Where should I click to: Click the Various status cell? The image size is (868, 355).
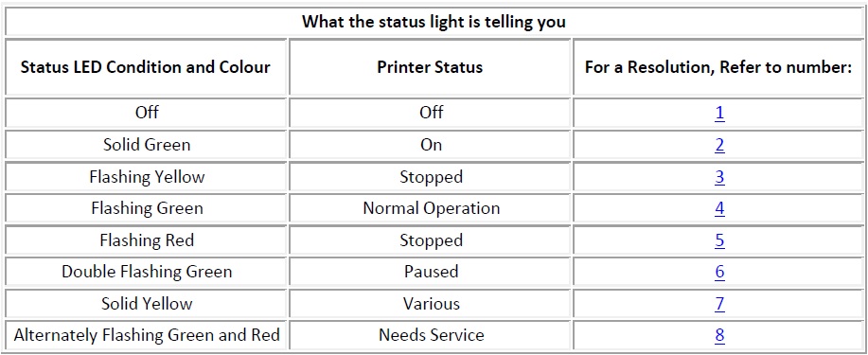pyautogui.click(x=432, y=304)
